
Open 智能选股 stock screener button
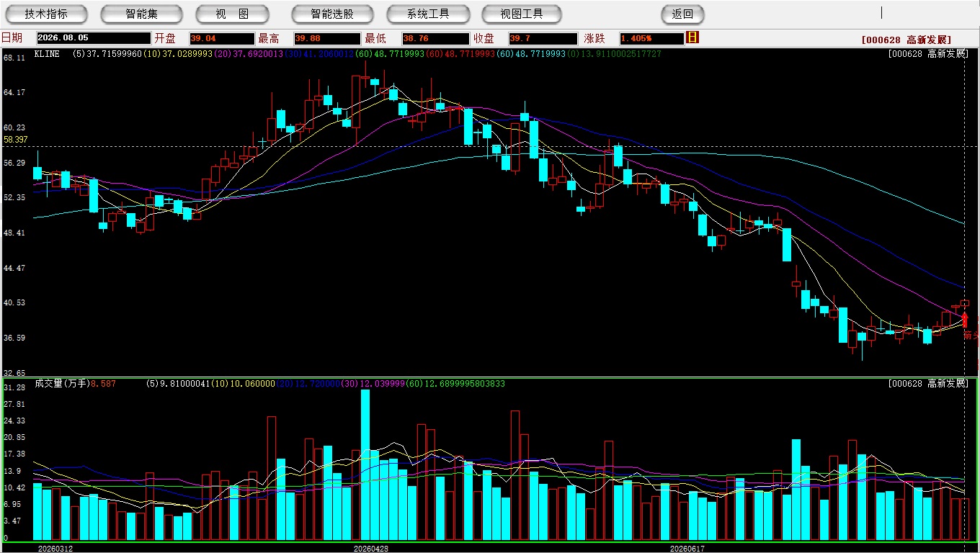[x=332, y=14]
